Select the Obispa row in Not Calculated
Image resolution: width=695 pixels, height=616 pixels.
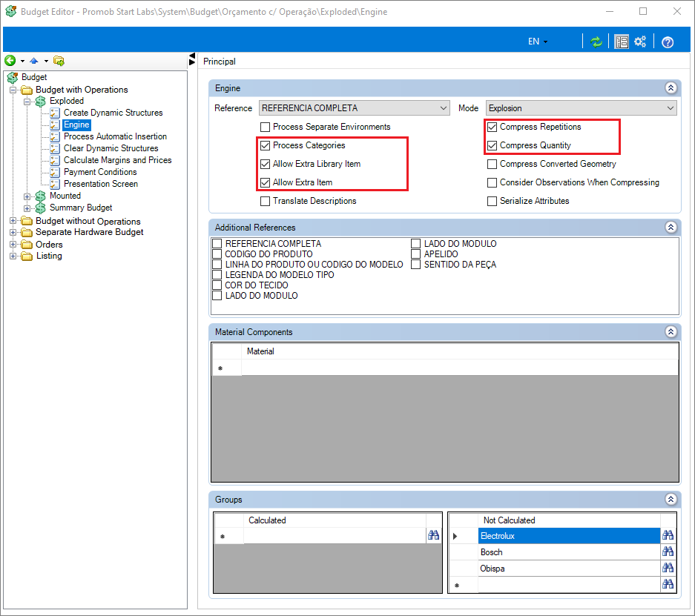point(569,569)
